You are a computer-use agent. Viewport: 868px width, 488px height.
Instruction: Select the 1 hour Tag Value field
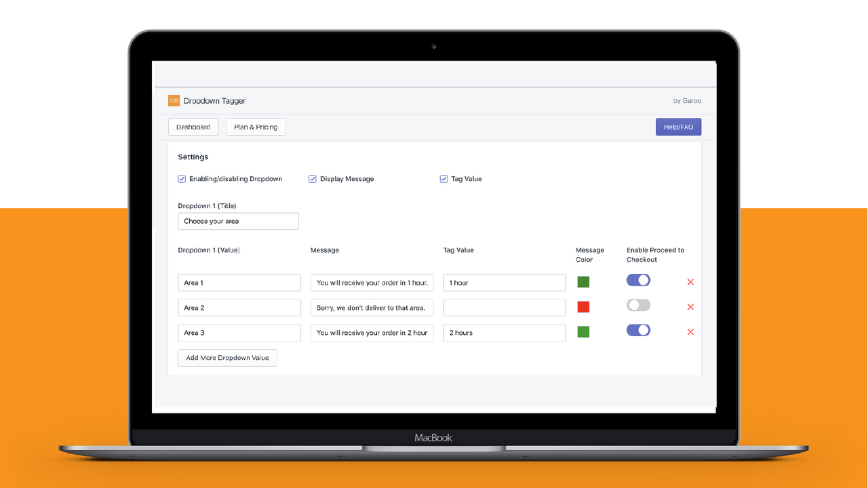(504, 282)
